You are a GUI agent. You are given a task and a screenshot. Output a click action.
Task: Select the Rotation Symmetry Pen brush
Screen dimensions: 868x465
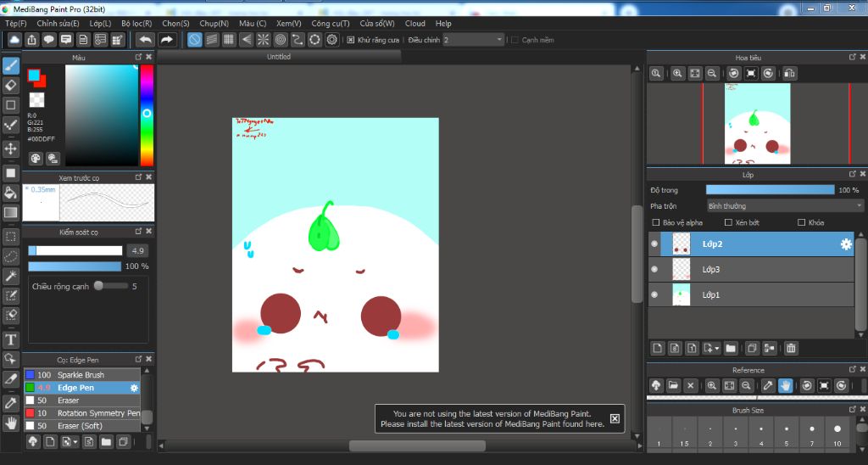pos(82,413)
